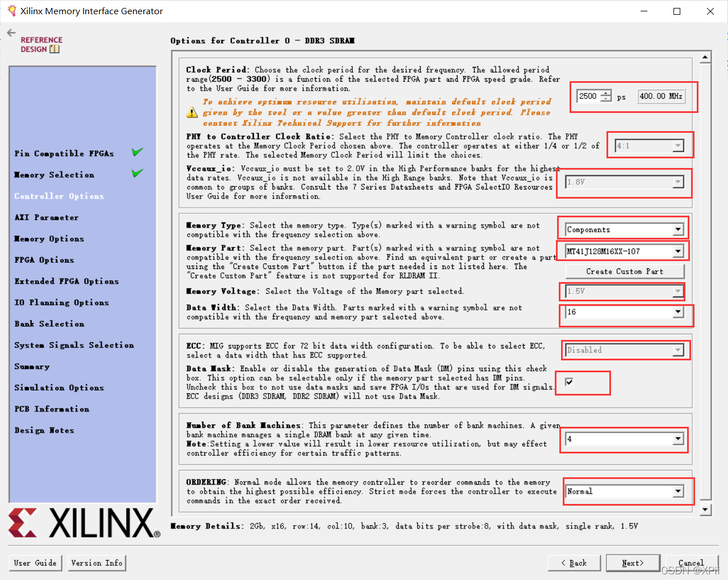Click the Back button
The width and height of the screenshot is (728, 580).
(574, 563)
